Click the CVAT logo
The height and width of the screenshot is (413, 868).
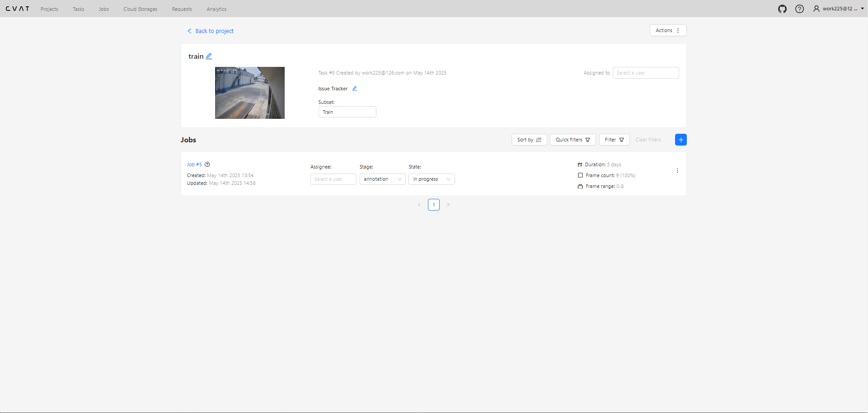(x=18, y=9)
